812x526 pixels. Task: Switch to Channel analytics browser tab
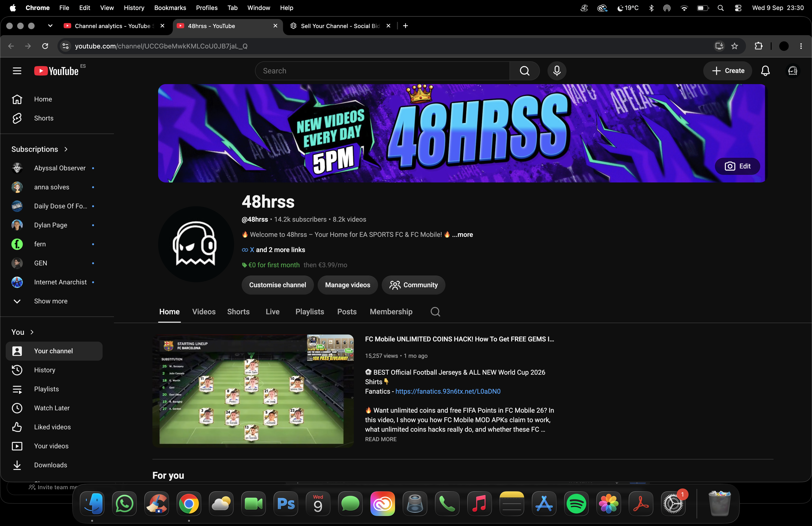coord(114,26)
